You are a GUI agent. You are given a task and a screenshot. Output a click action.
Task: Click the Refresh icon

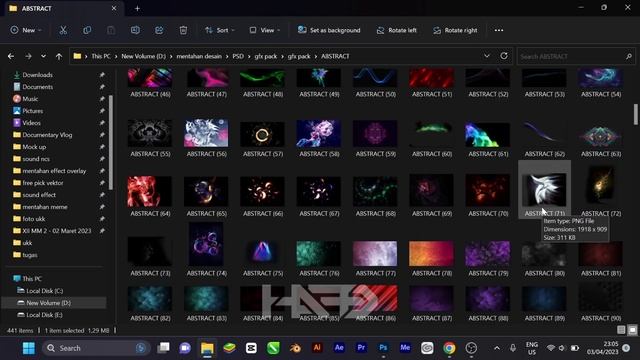504,56
